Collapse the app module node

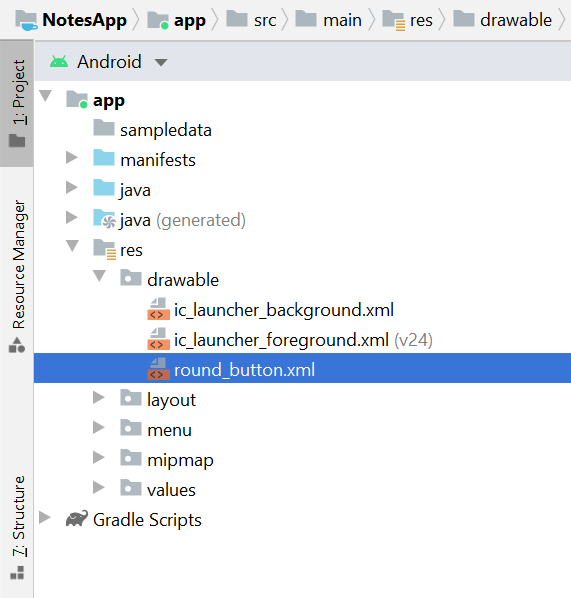click(x=45, y=96)
